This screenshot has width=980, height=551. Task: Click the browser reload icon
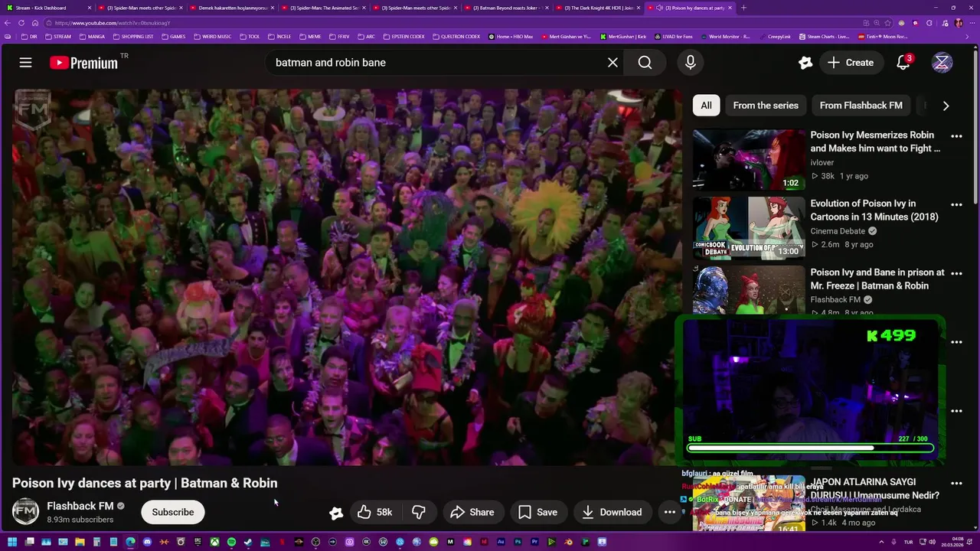pyautogui.click(x=21, y=23)
